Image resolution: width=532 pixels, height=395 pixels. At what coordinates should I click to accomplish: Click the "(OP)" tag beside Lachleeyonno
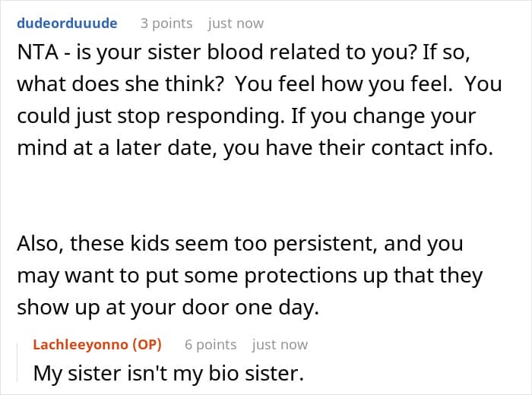click(146, 344)
